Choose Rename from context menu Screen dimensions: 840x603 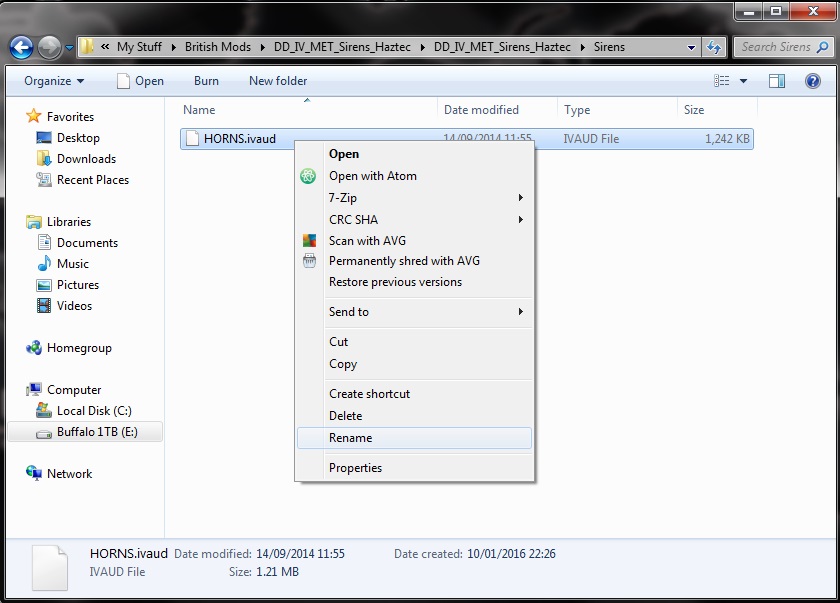[x=414, y=438]
